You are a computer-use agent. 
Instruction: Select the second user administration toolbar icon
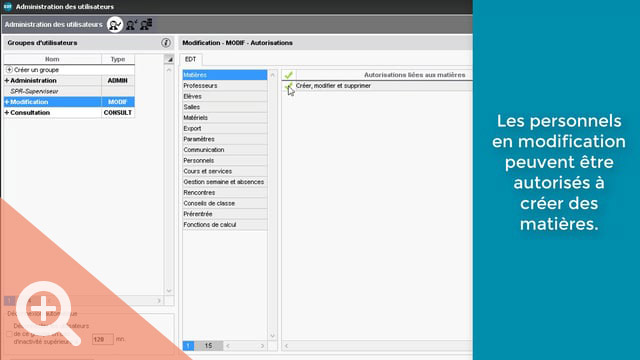131,25
